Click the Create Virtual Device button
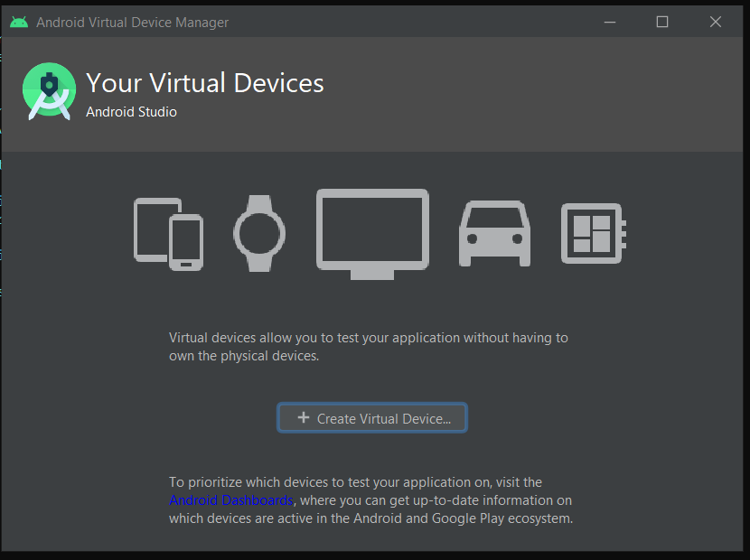Screen dimensions: 750x560 (372, 418)
